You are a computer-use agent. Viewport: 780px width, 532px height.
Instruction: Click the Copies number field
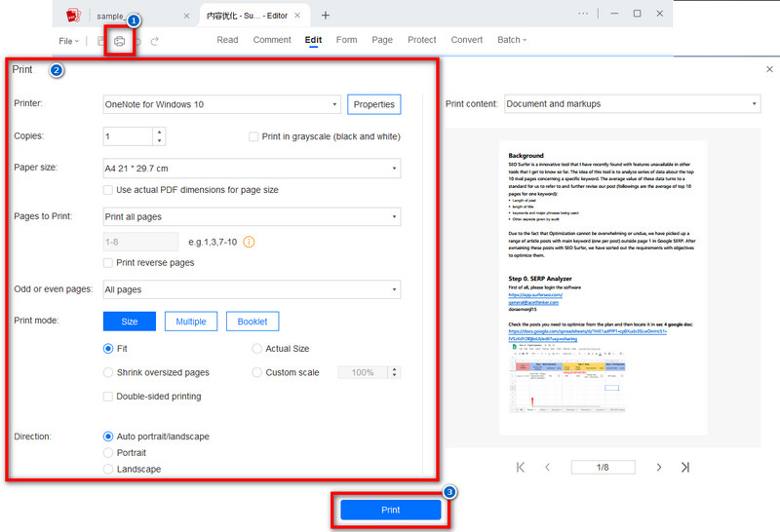[128, 136]
